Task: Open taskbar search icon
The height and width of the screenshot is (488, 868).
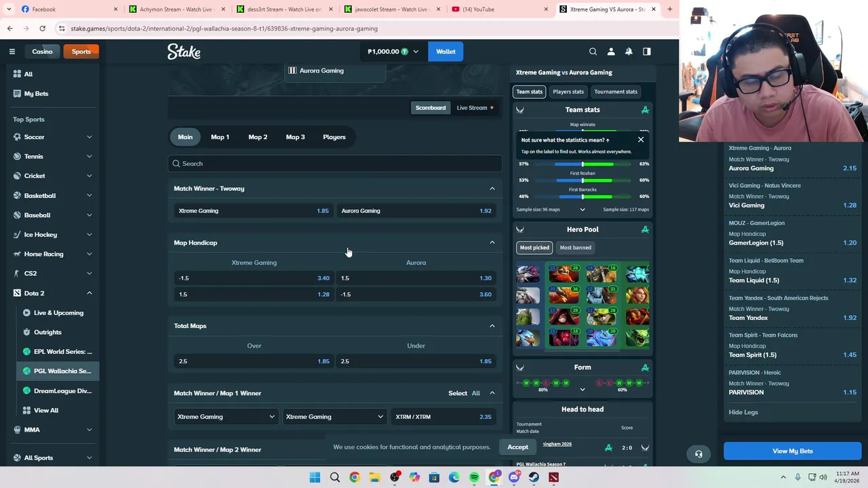Action: pyautogui.click(x=334, y=477)
